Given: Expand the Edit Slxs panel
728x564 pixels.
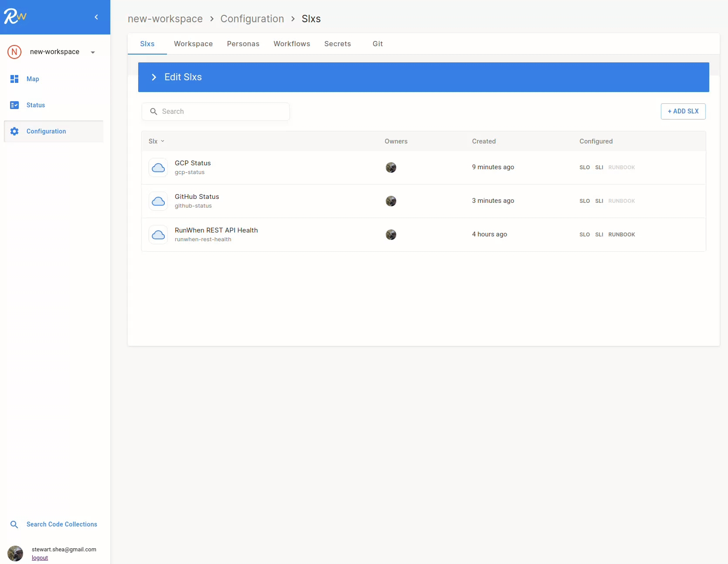Looking at the screenshot, I should tap(154, 77).
